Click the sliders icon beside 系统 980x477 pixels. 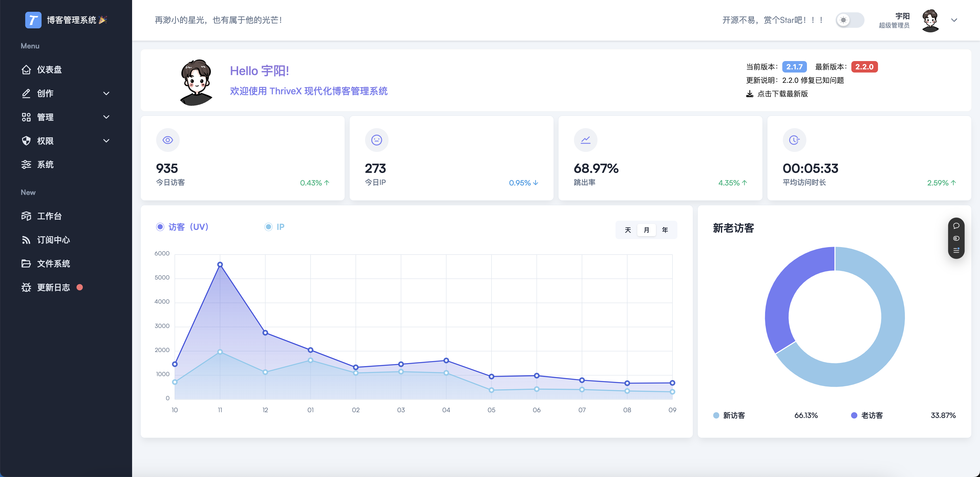point(26,165)
